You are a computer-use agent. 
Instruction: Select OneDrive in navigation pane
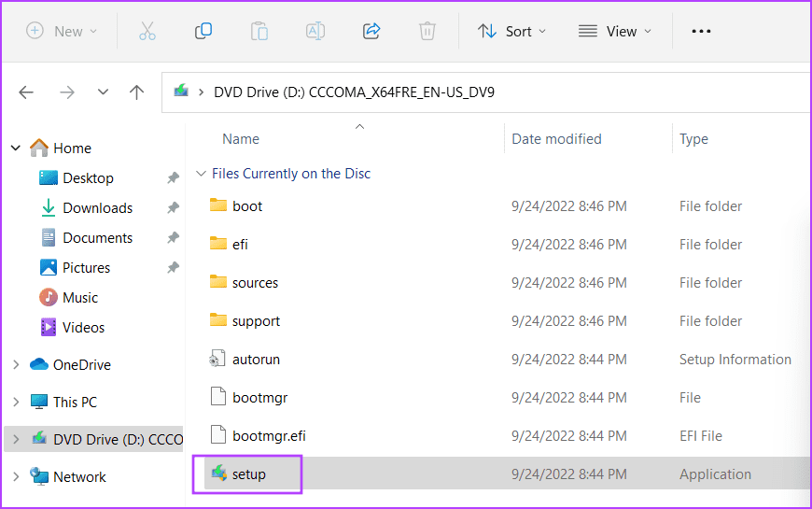pyautogui.click(x=70, y=365)
